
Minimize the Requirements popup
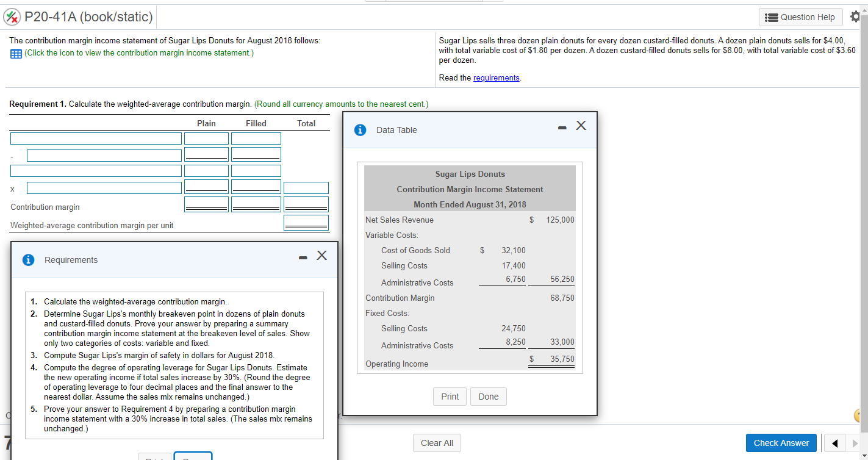tap(303, 257)
